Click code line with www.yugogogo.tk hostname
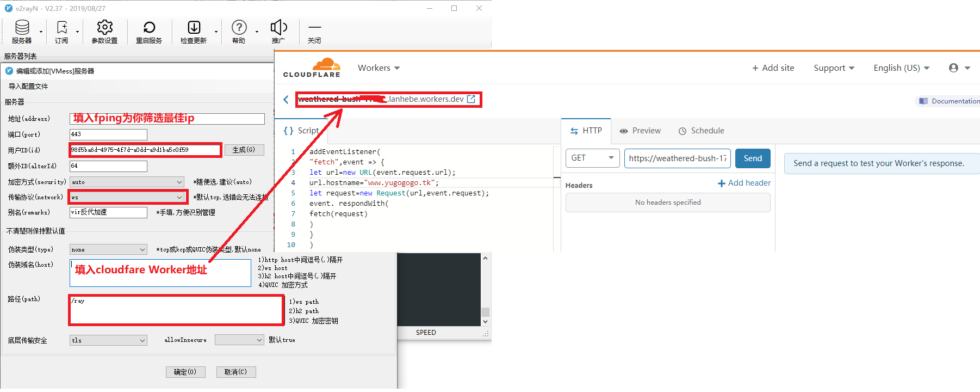 (x=374, y=183)
